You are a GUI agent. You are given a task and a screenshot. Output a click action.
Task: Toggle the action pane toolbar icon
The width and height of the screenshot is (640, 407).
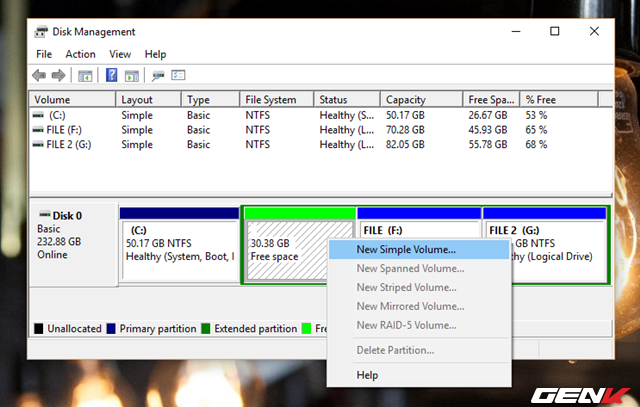(x=131, y=75)
